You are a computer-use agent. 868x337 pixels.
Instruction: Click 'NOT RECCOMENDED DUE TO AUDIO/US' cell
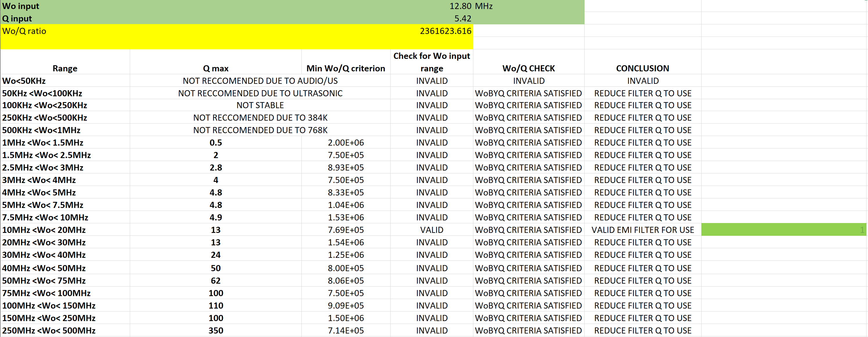(260, 81)
